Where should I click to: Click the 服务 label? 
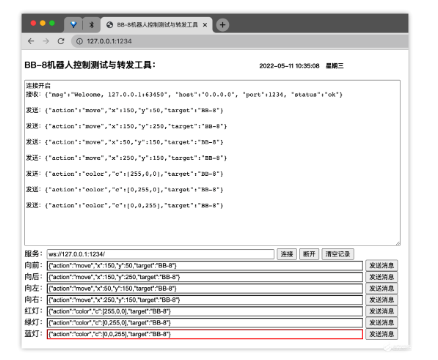pyautogui.click(x=33, y=254)
